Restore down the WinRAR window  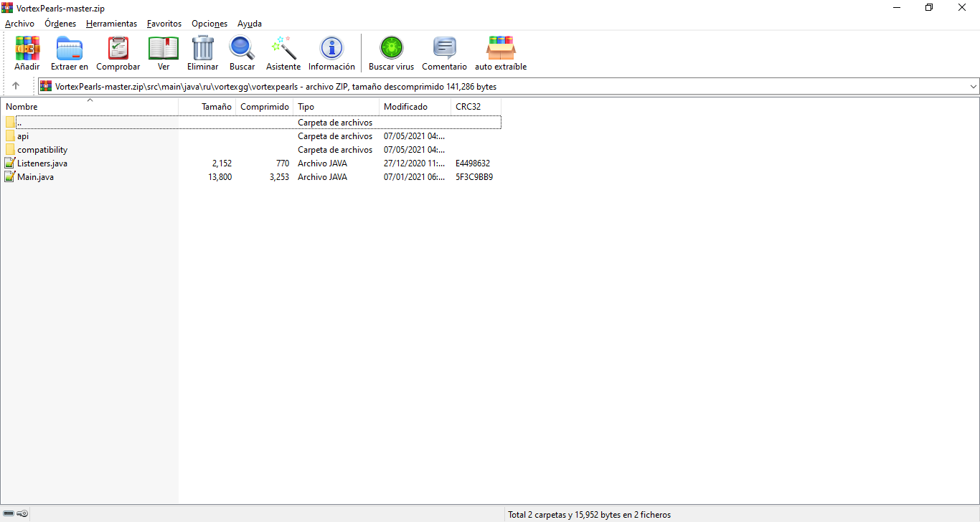pos(929,8)
